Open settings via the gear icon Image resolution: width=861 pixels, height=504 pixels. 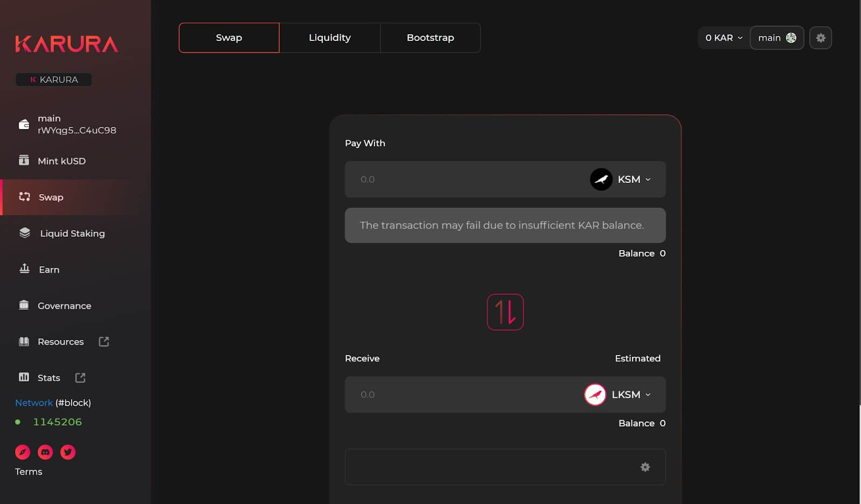click(x=820, y=38)
